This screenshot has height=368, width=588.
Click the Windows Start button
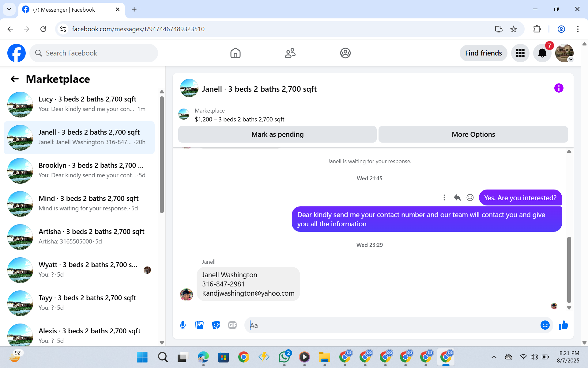142,357
